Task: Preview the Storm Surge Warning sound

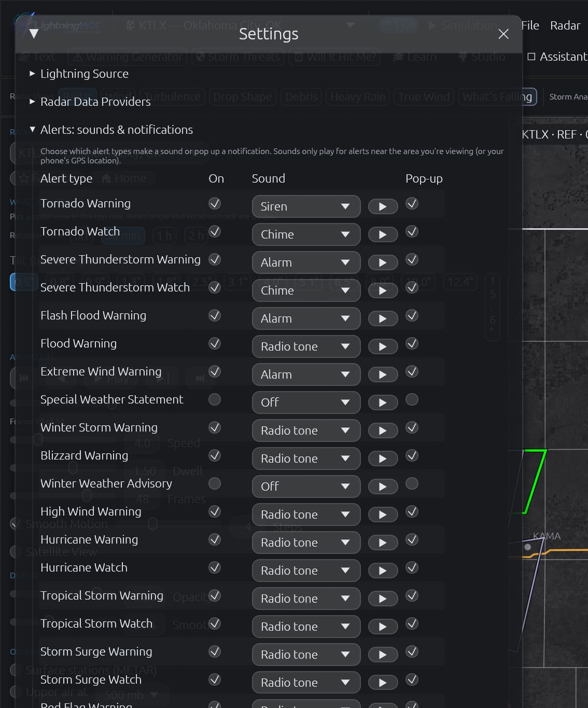Action: coord(383,655)
